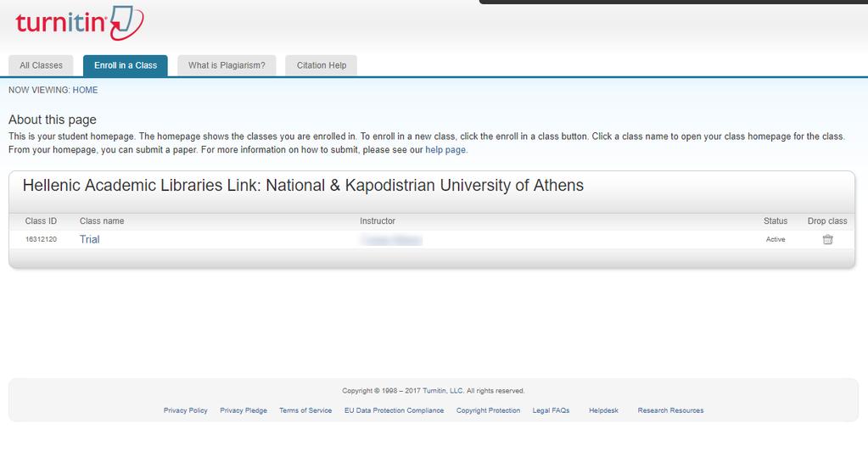Screen dimensions: 868x474
Task: Switch to the Citation Help tab
Action: click(x=321, y=65)
